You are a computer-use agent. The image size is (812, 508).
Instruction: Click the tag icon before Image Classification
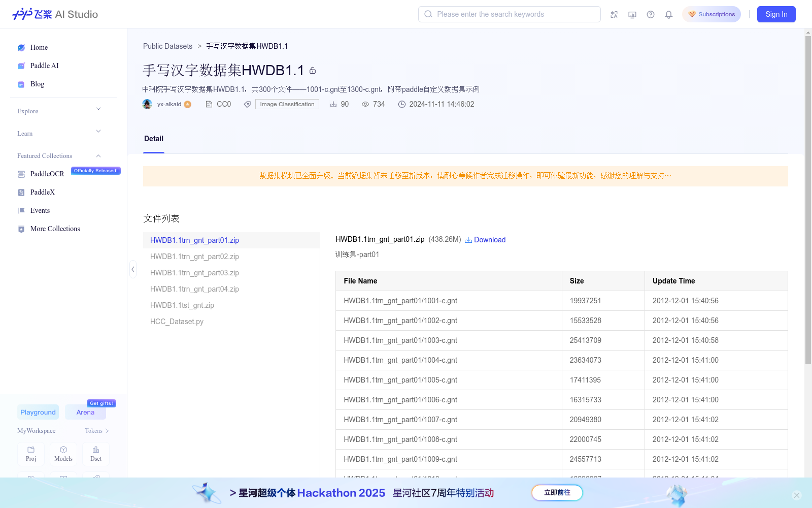click(247, 104)
